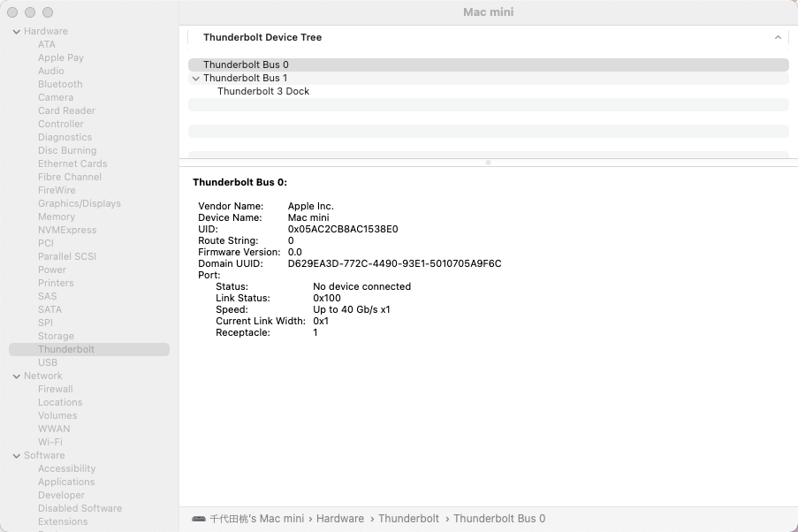The height and width of the screenshot is (532, 798).
Task: Open the Bluetooth hardware category
Action: pos(60,84)
